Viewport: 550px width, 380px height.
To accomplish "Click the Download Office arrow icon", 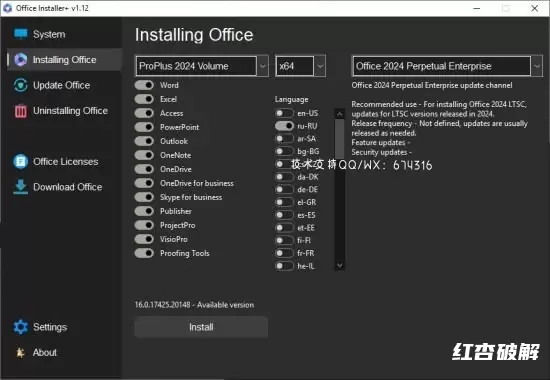I will click(21, 187).
